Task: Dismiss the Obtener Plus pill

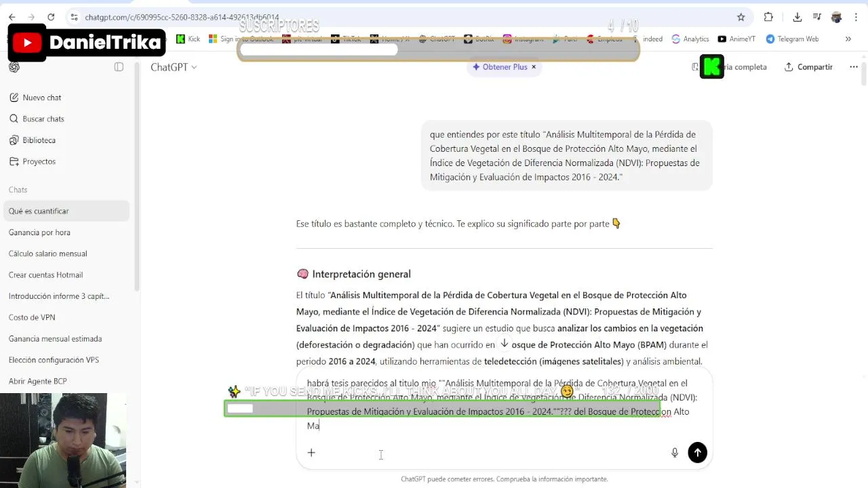Action: point(534,67)
